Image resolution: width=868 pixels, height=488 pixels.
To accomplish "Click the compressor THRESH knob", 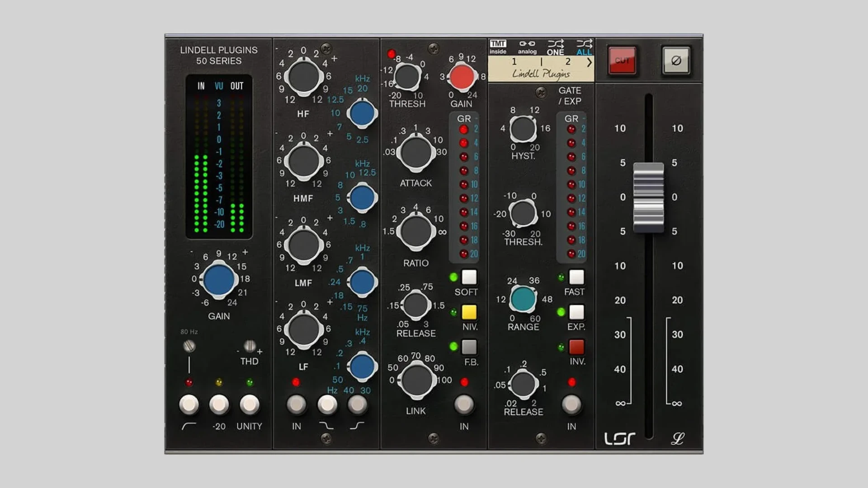I will (x=407, y=76).
